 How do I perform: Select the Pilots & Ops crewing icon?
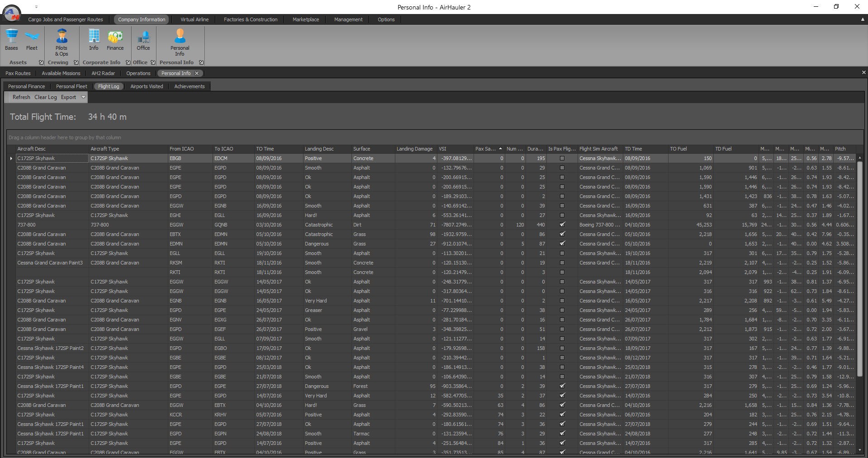(62, 41)
